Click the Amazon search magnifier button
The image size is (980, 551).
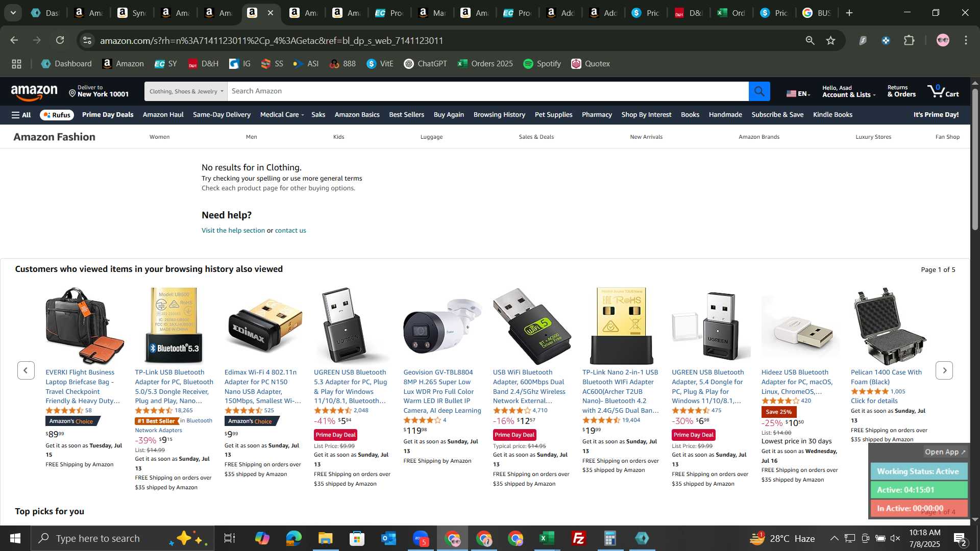click(x=759, y=91)
